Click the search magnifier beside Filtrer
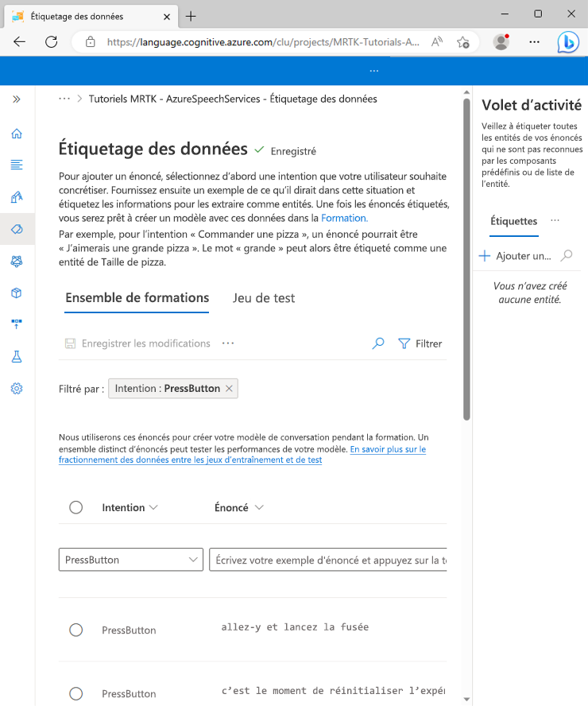 click(378, 343)
